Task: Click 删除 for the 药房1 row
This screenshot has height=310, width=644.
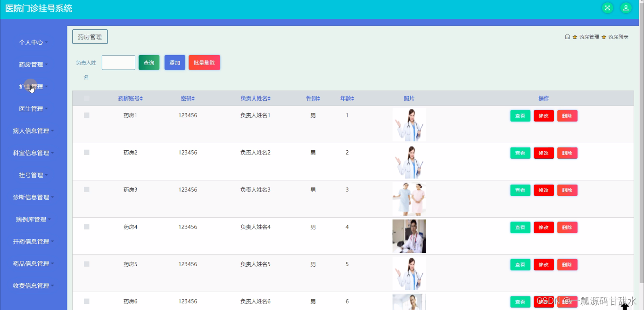Action: click(x=567, y=116)
